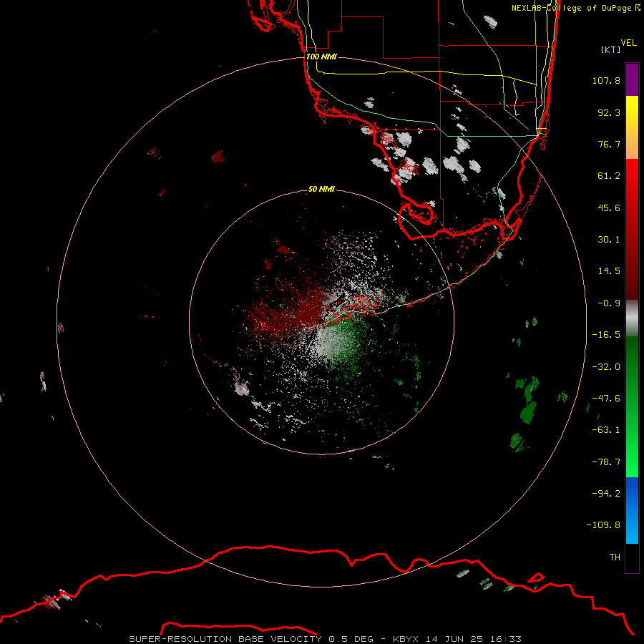Click the 92.3 legend value
This screenshot has height=644, width=644.
609,112
